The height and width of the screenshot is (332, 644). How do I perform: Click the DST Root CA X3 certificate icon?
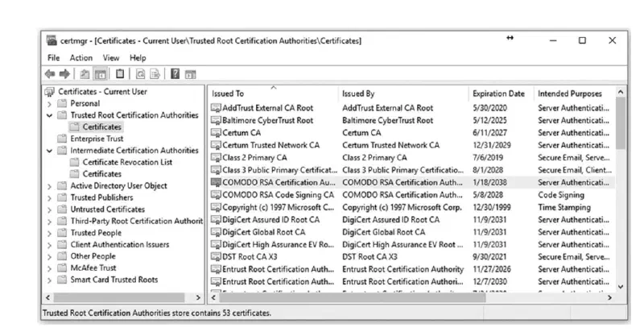216,257
